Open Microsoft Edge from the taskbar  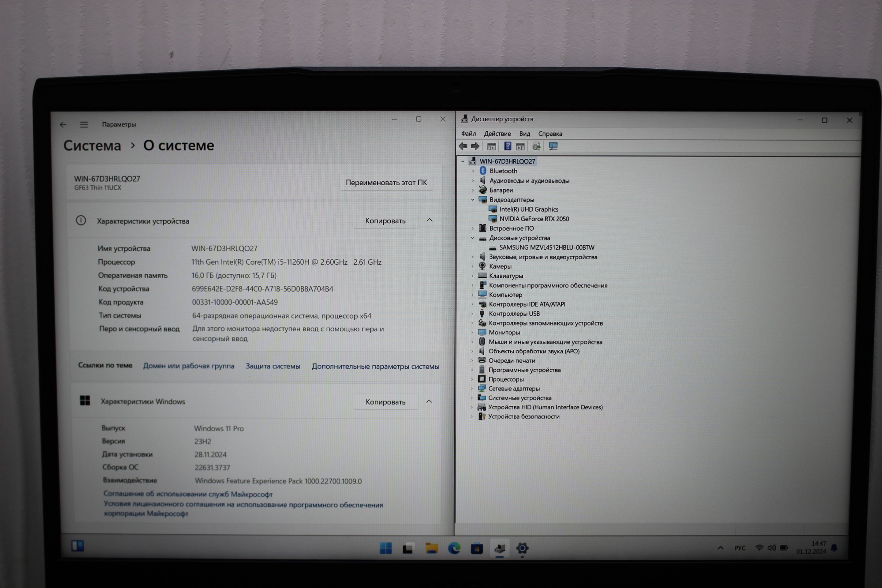click(x=454, y=548)
